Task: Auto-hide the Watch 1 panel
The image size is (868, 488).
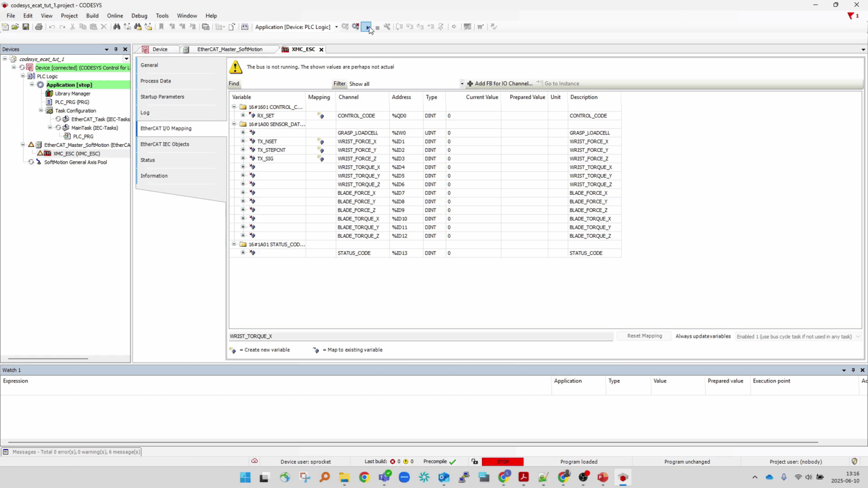Action: pyautogui.click(x=853, y=370)
